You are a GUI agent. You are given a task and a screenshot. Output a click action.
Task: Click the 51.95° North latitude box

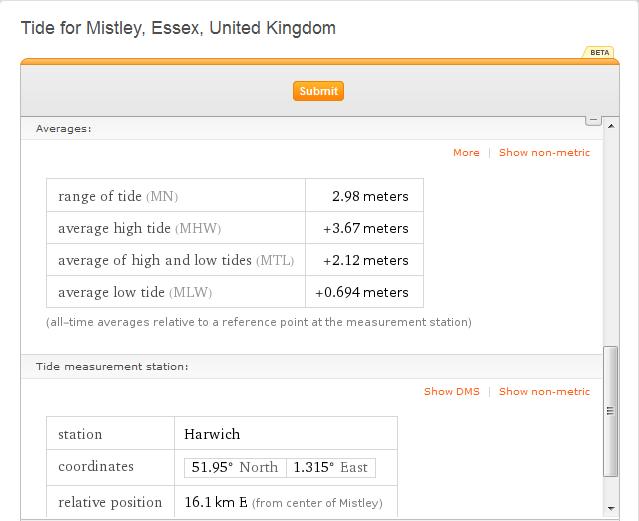[235, 468]
